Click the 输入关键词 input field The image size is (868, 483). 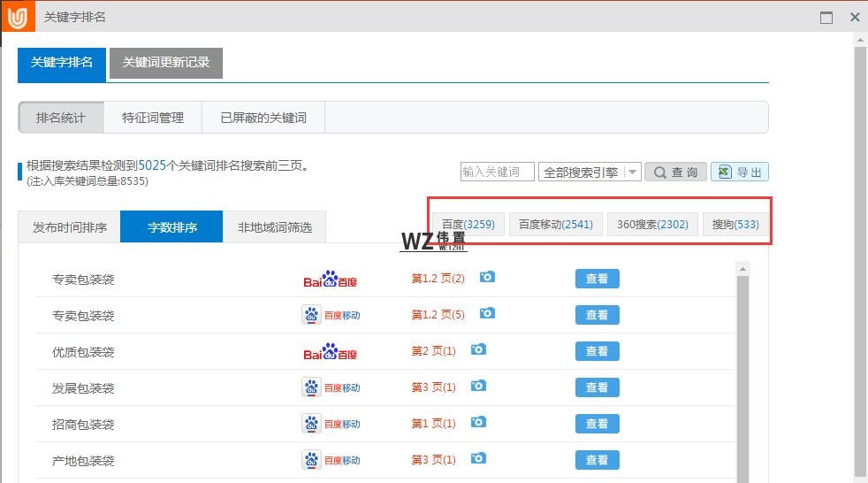pyautogui.click(x=497, y=172)
